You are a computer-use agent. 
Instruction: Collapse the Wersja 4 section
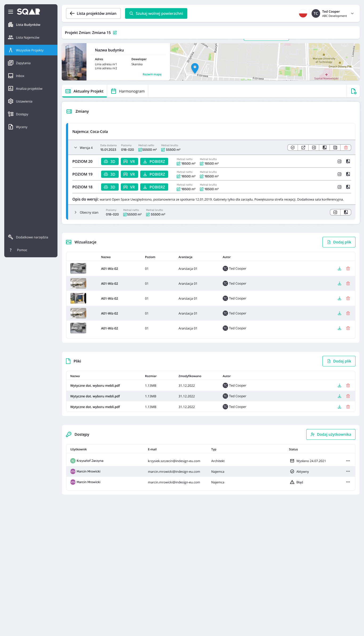tap(76, 148)
